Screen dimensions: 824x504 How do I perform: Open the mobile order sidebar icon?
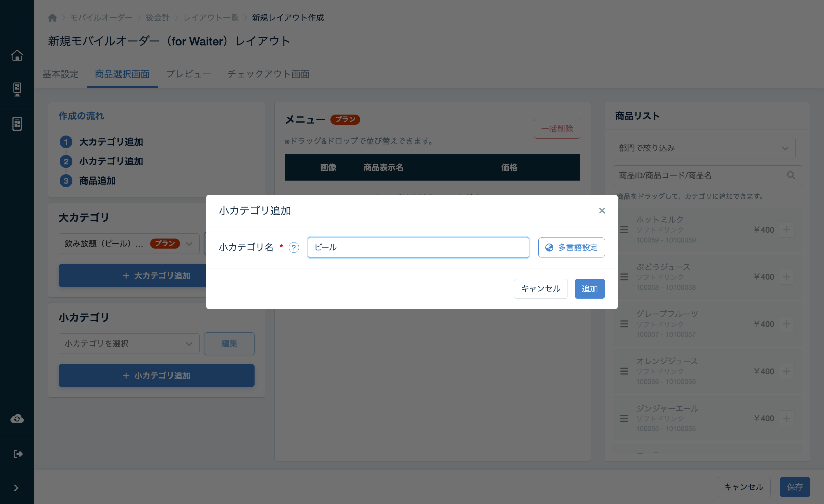(x=17, y=124)
